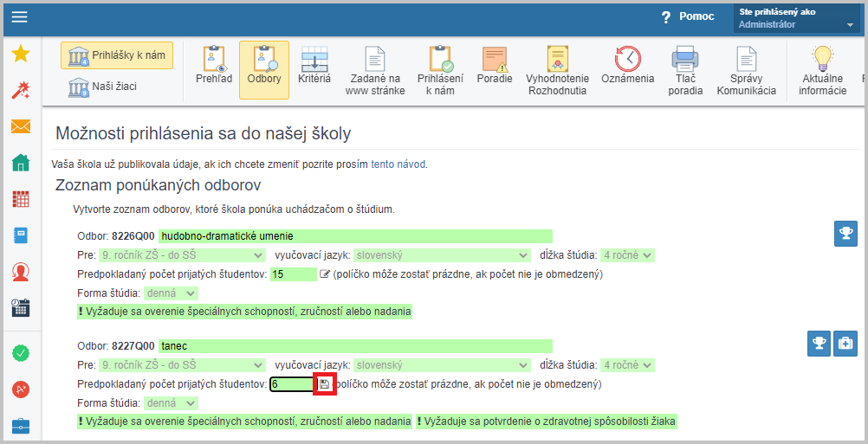This screenshot has width=868, height=444.
Task: Open the magic wand wizard icon
Action: [21, 90]
